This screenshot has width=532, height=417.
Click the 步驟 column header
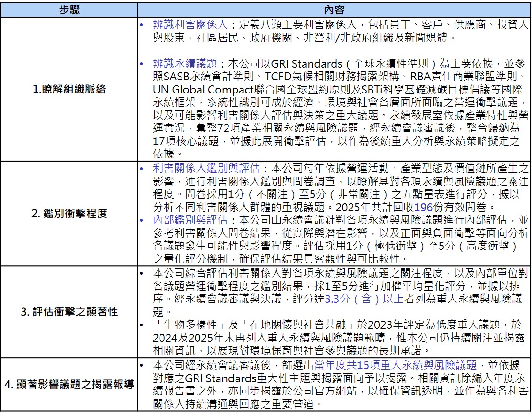[69, 9]
